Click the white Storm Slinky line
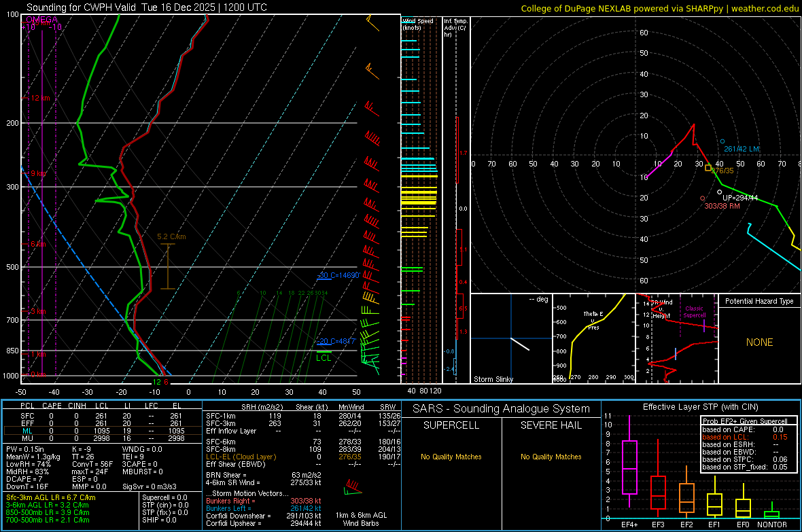Viewport: 802px width, 532px height. [x=520, y=344]
